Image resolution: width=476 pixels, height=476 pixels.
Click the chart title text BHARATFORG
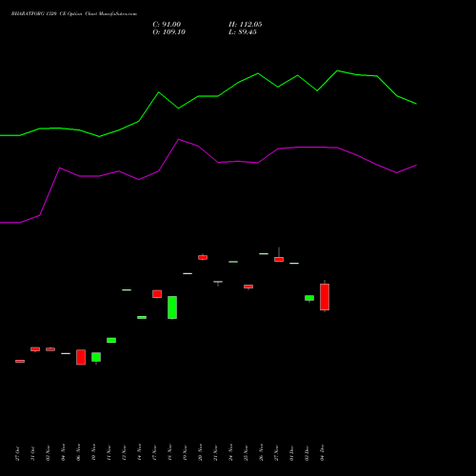(x=29, y=14)
